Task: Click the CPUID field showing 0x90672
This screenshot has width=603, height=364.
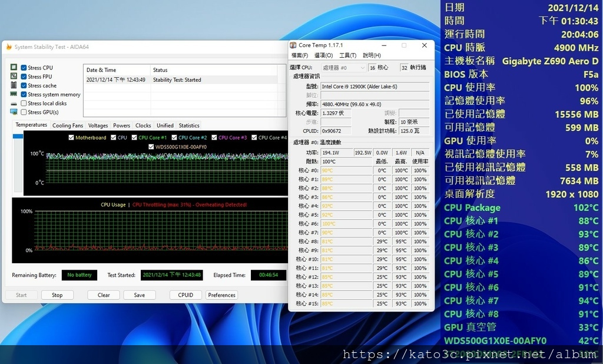Action: [x=336, y=131]
